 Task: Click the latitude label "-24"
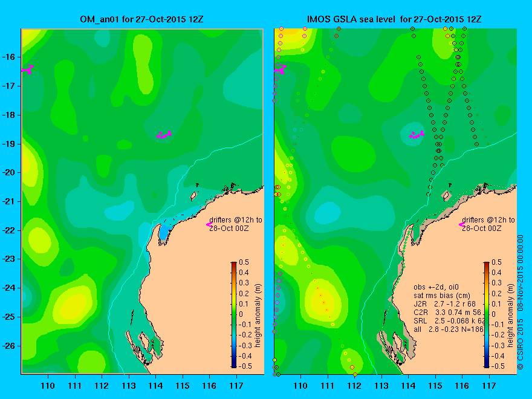coord(9,288)
